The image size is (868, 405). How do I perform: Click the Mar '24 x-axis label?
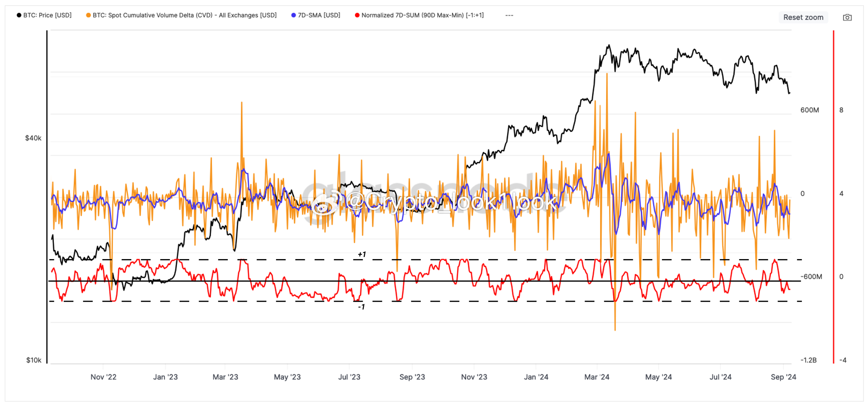click(596, 377)
